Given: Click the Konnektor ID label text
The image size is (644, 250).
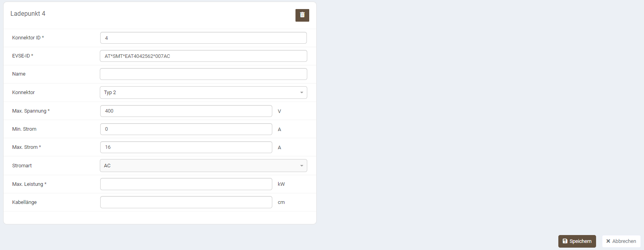Looking at the screenshot, I should pyautogui.click(x=28, y=38).
